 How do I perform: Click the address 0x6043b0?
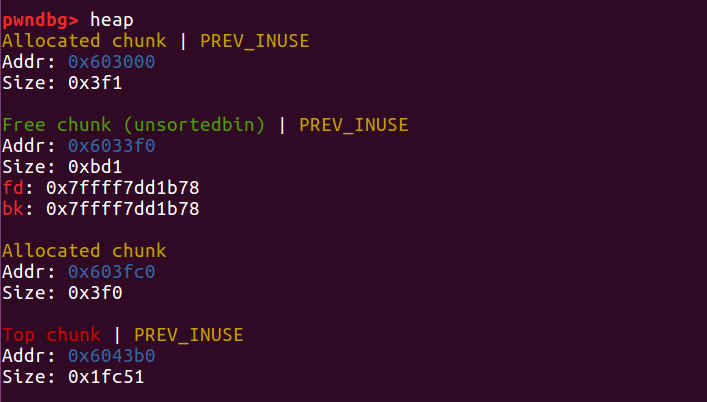[111, 355]
